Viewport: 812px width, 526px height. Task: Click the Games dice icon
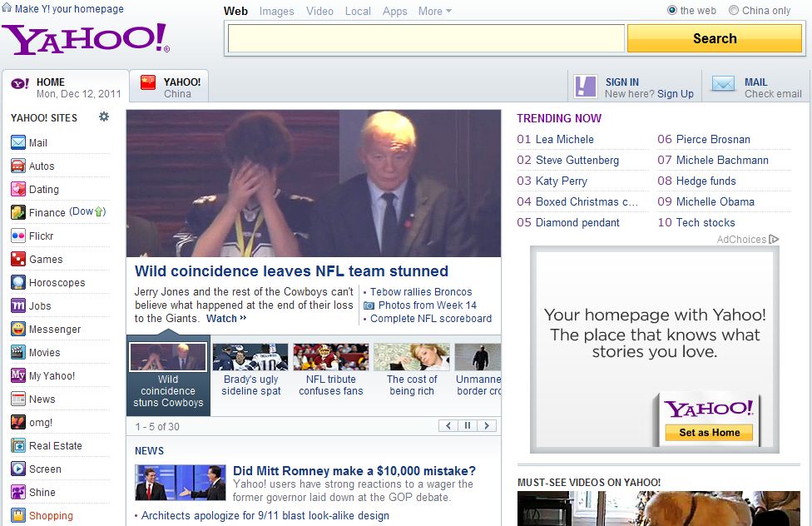tap(18, 259)
